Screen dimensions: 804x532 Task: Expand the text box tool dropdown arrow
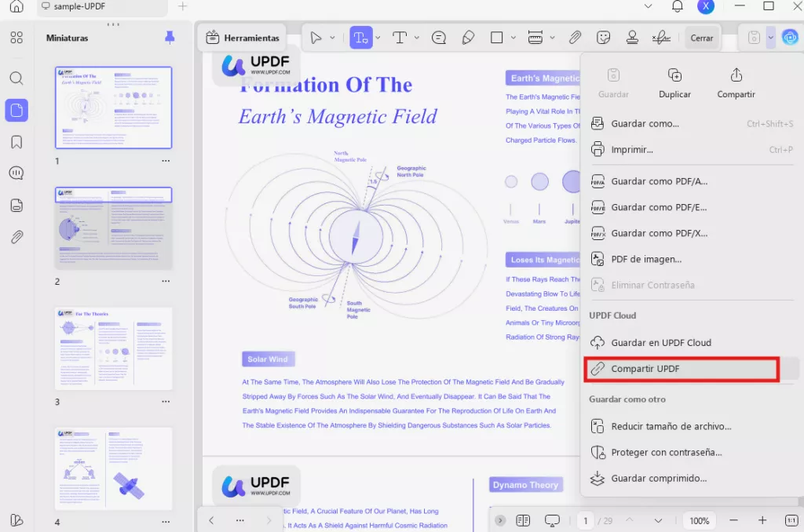click(x=417, y=38)
